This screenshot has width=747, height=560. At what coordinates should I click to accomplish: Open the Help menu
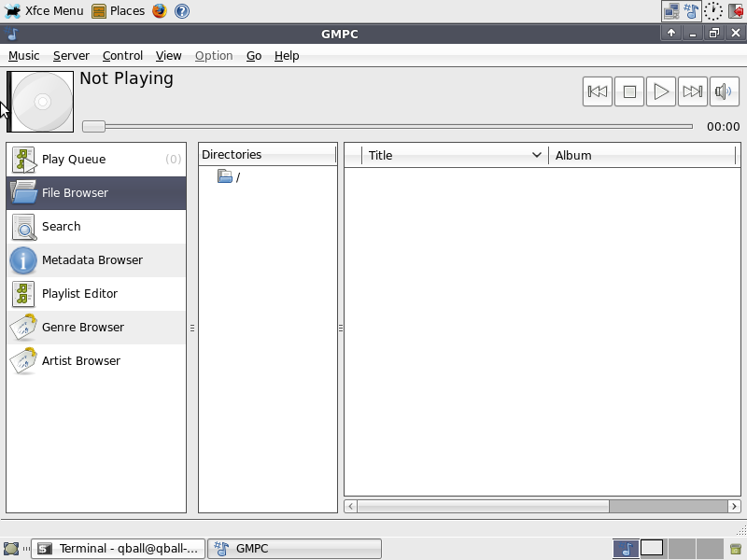pyautogui.click(x=287, y=56)
